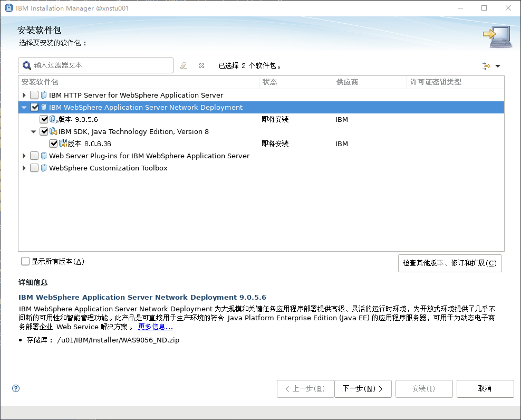Click the detail heading Network Deployment 9.0.5.6
Screen dimensions: 521x420
coord(142,297)
